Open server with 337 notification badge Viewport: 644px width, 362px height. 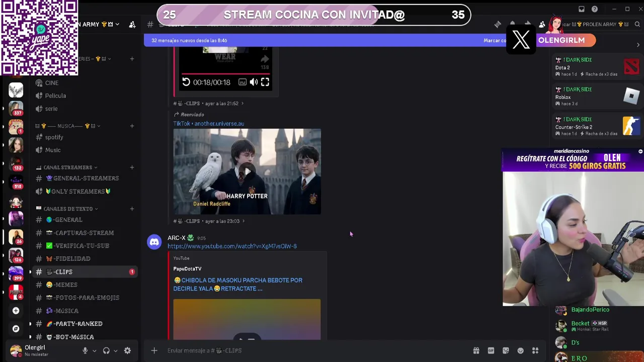(16, 108)
